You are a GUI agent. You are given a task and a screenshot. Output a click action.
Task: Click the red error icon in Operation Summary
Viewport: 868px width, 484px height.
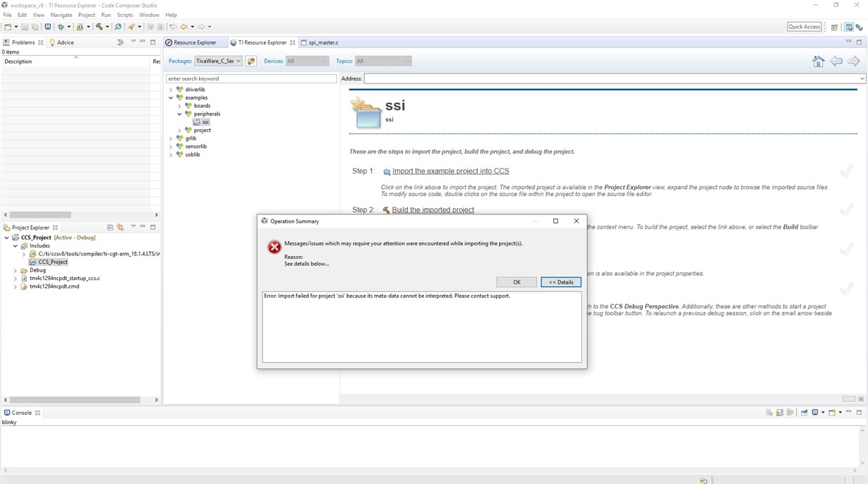click(x=275, y=247)
